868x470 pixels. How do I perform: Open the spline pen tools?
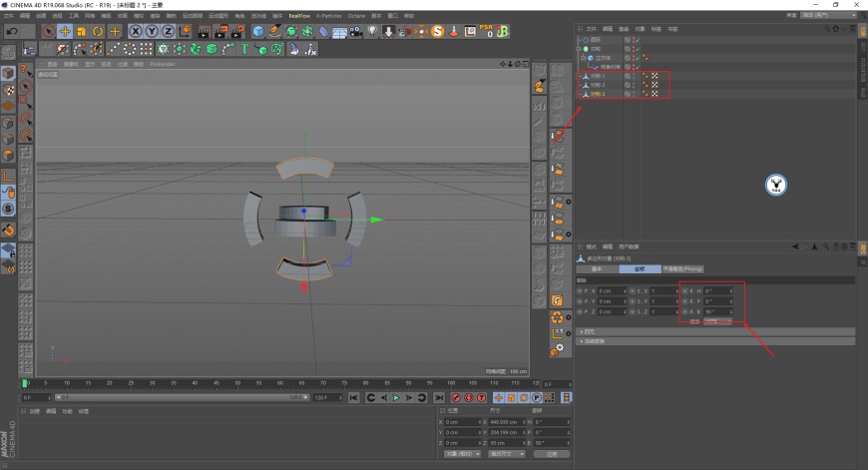coord(274,32)
